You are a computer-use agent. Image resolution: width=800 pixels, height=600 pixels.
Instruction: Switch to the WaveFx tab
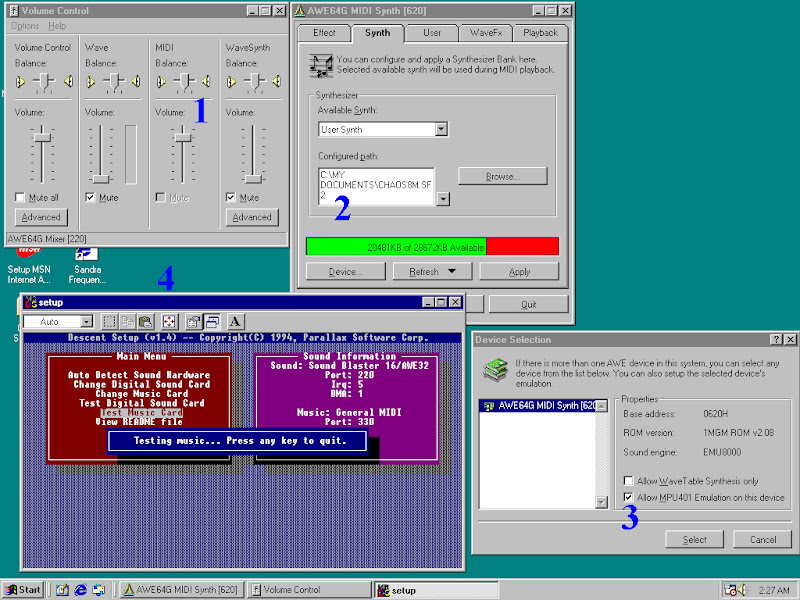click(486, 33)
